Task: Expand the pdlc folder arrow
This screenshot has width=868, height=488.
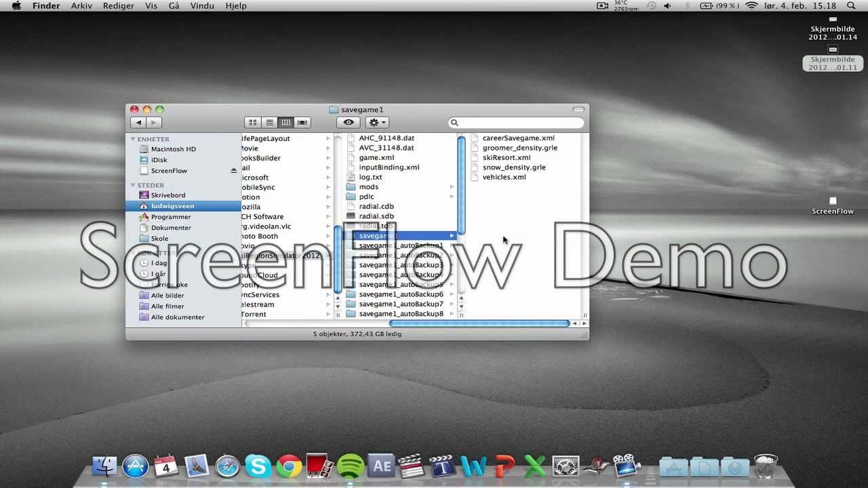Action: 452,197
